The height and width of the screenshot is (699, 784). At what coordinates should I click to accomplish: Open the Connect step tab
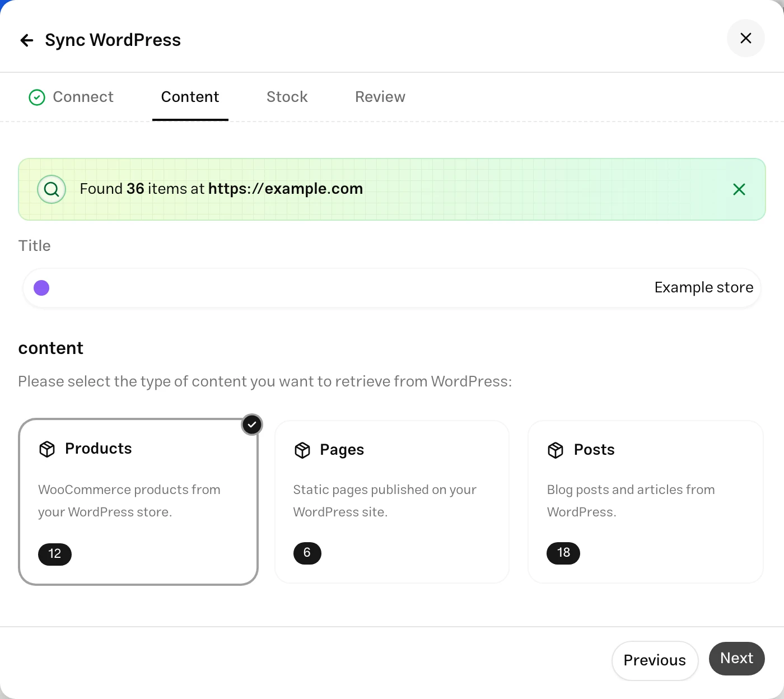coord(71,97)
